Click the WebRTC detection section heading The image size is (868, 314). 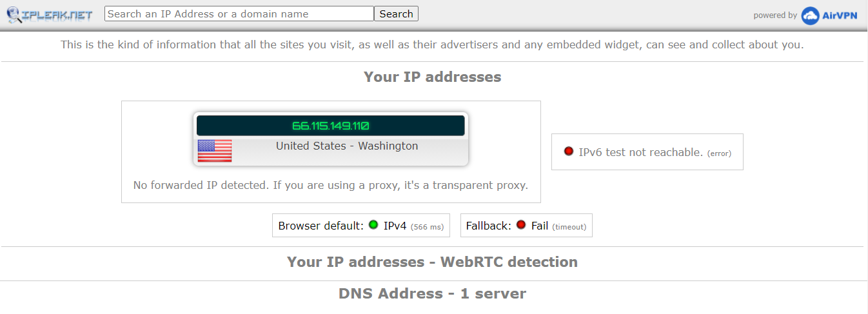432,262
